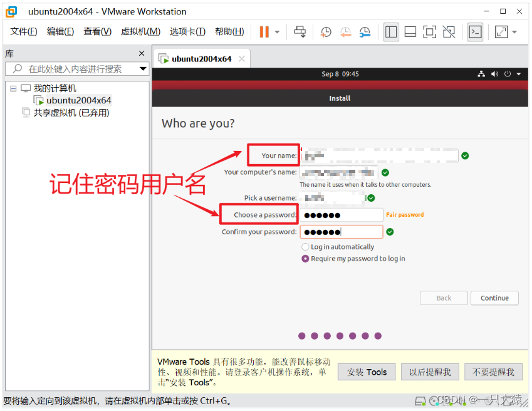Image resolution: width=532 pixels, height=411 pixels.
Task: Open stretch display options dropdown arrow
Action: click(x=514, y=32)
